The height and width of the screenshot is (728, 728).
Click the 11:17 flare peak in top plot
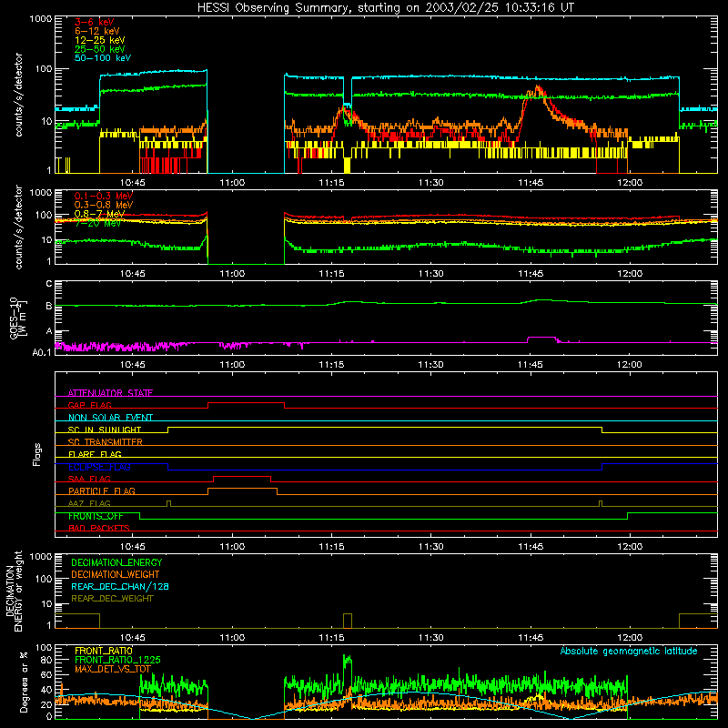pos(344,107)
